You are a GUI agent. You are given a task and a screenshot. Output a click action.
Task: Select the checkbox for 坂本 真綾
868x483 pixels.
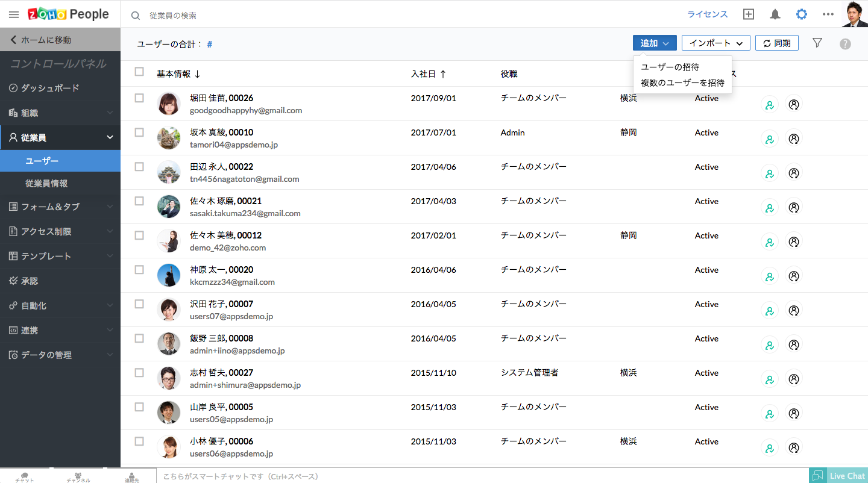pyautogui.click(x=139, y=132)
